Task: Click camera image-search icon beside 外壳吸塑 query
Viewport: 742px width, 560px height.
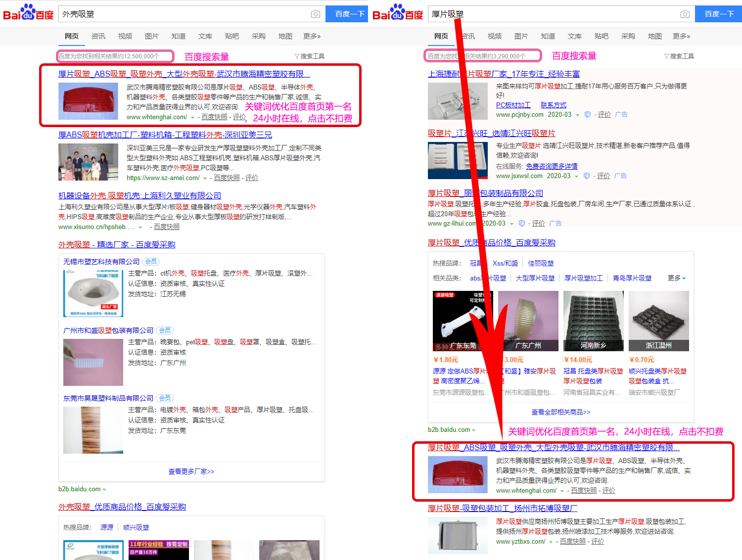Action: point(315,14)
